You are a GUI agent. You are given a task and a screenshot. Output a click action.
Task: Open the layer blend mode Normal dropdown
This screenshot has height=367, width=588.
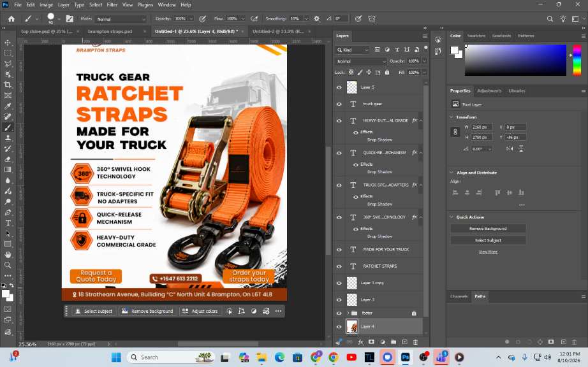click(x=360, y=61)
